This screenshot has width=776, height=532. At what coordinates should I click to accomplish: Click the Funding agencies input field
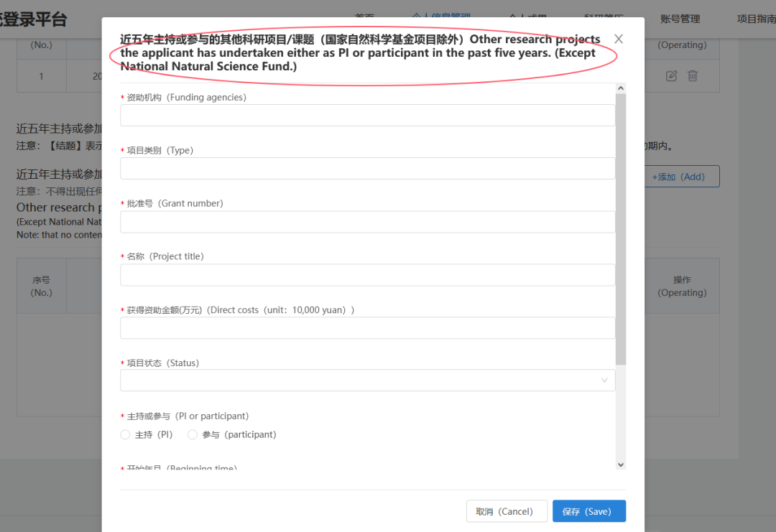click(368, 115)
